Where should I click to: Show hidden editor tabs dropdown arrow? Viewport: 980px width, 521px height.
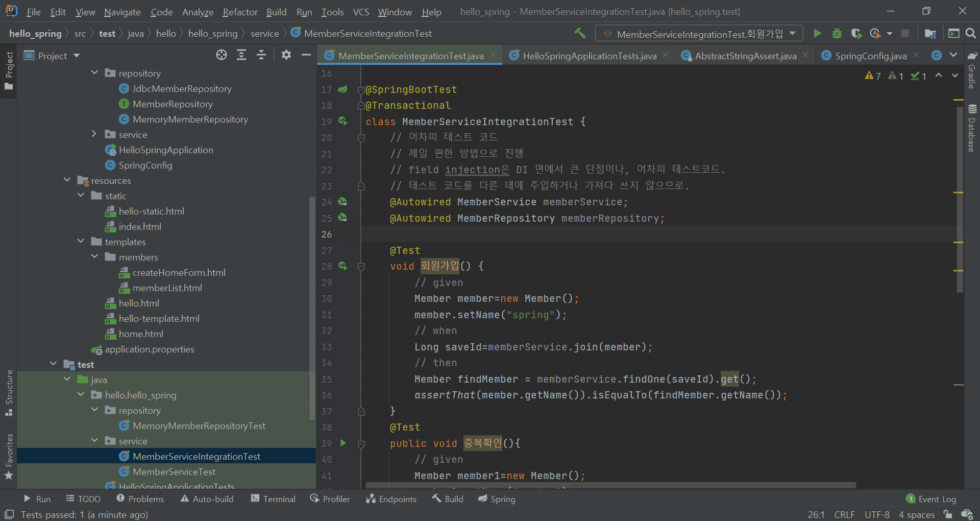click(953, 55)
